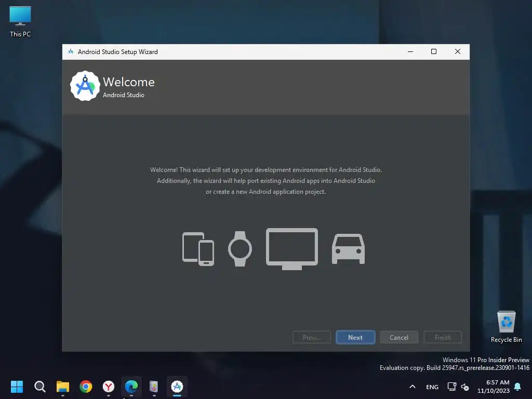The height and width of the screenshot is (399, 532).
Task: Open the This PC desktop icon
Action: [20, 21]
